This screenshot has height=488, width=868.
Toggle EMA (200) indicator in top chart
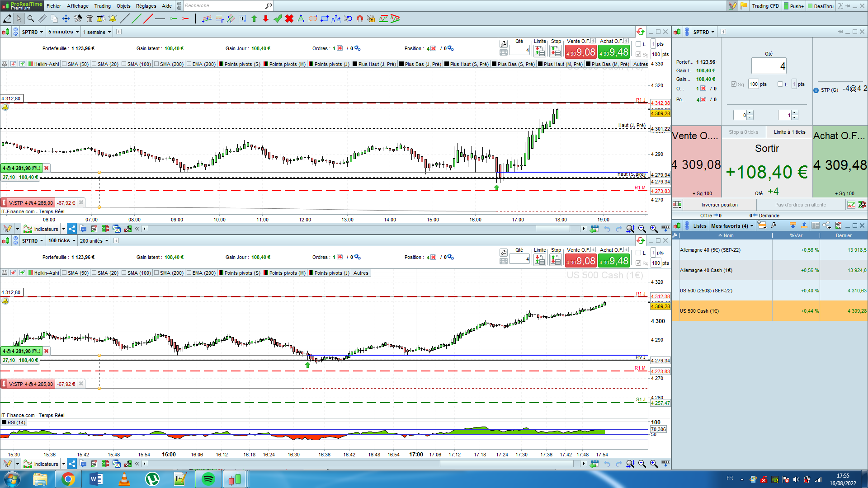point(189,64)
